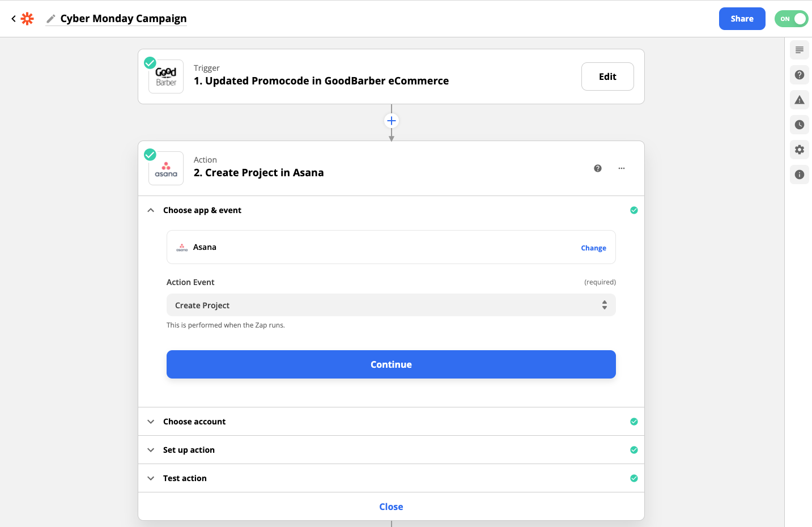
Task: Open the history clock icon in sidebar
Action: pyautogui.click(x=799, y=125)
